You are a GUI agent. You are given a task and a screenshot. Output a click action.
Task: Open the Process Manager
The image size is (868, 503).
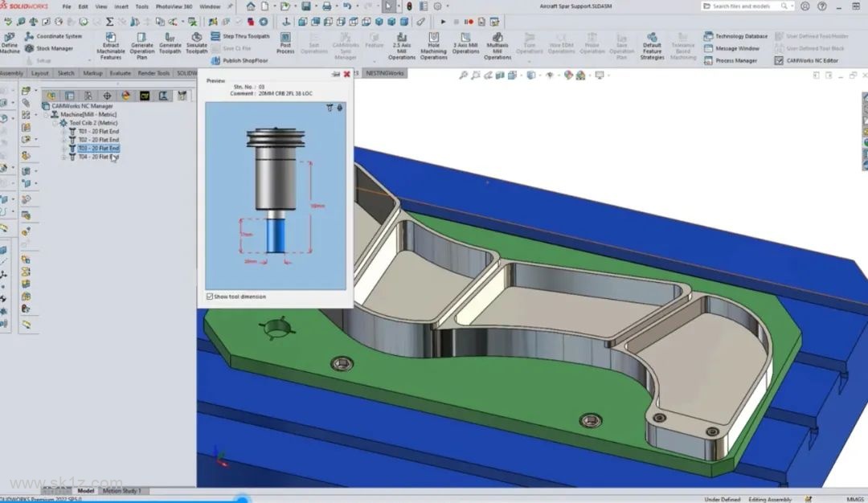pyautogui.click(x=730, y=60)
